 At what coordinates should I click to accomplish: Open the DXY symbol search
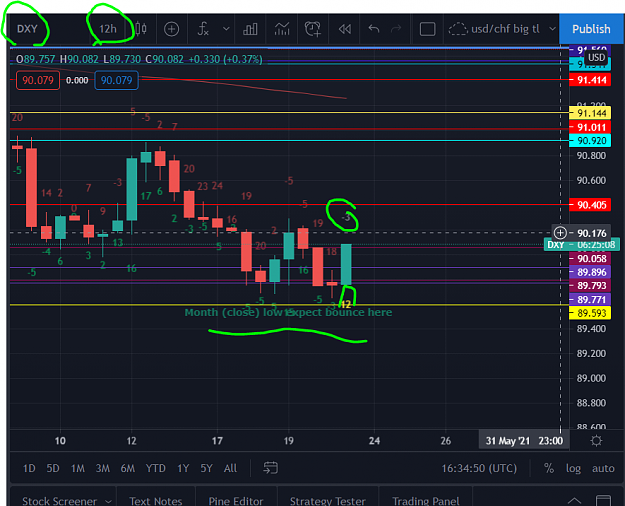tap(27, 29)
